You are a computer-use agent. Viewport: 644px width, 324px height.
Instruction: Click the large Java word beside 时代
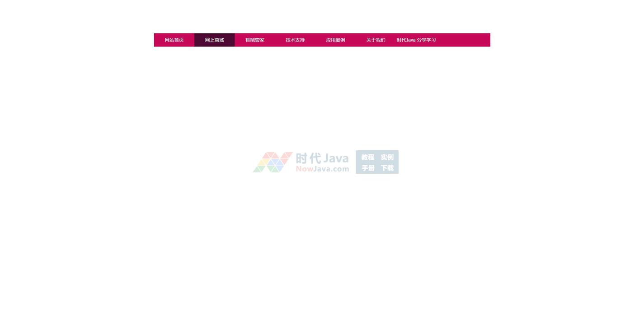point(336,158)
